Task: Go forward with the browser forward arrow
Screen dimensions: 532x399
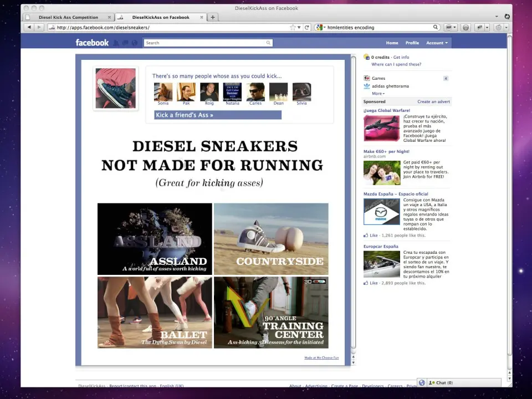Action: click(x=39, y=27)
